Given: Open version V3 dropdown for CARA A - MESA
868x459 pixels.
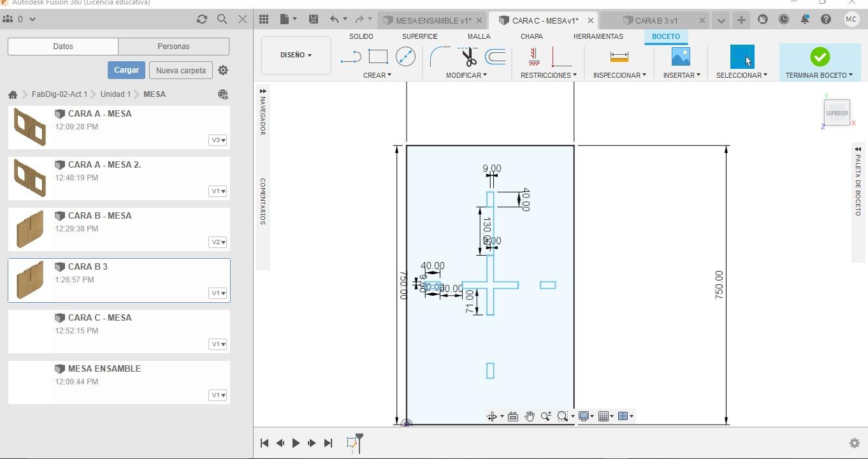Looking at the screenshot, I should pos(217,140).
